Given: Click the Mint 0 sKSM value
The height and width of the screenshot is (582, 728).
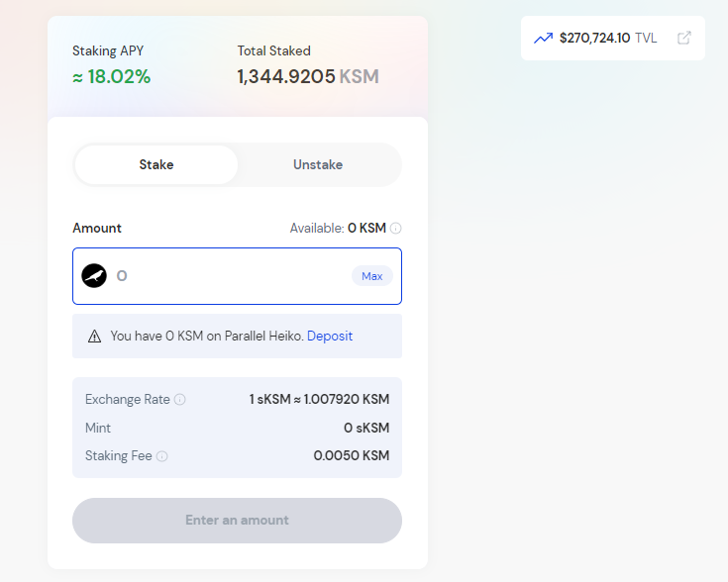Looking at the screenshot, I should 366,428.
